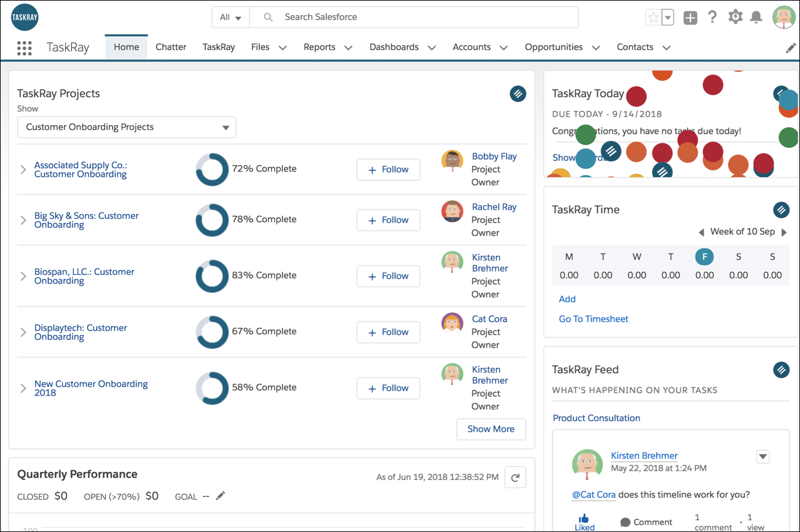This screenshot has width=800, height=532.
Task: Open the feed post actions dropdown arrow
Action: pyautogui.click(x=762, y=456)
